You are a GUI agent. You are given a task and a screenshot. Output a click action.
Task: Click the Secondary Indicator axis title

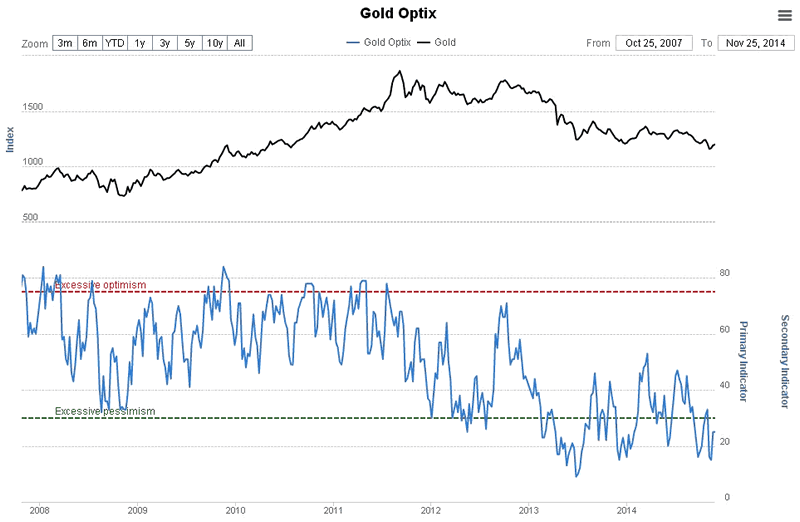[785, 360]
